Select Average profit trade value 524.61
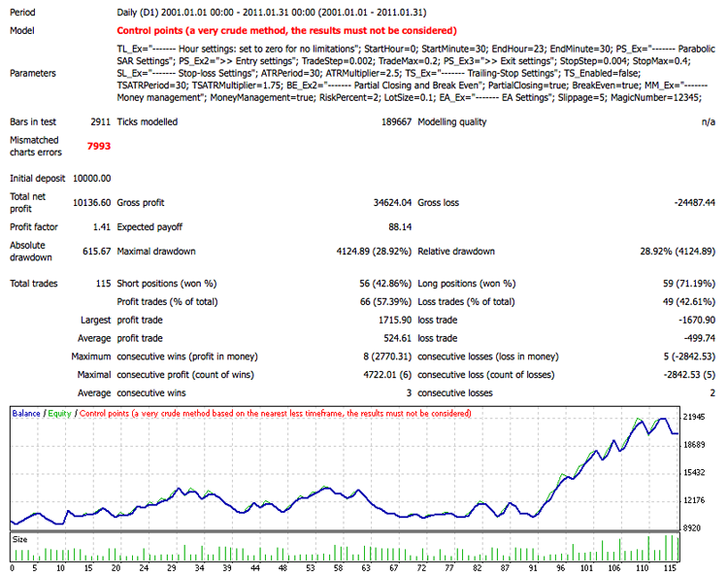 pos(397,338)
